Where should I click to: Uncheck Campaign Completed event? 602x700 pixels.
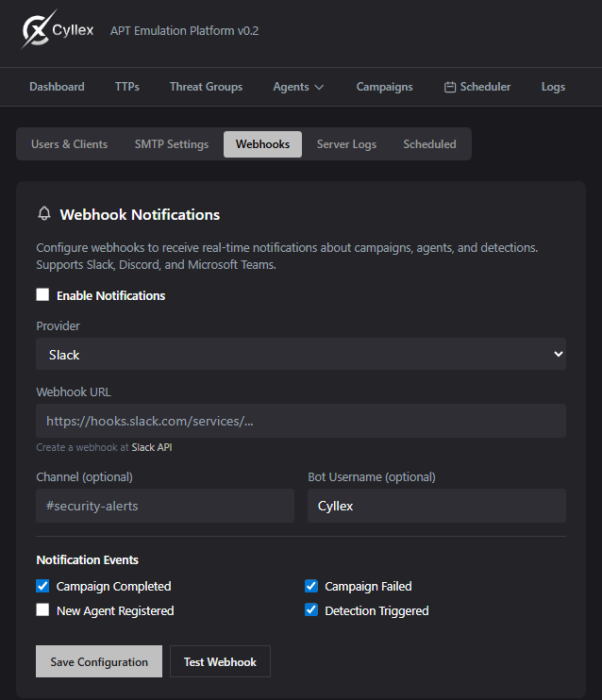pos(42,586)
